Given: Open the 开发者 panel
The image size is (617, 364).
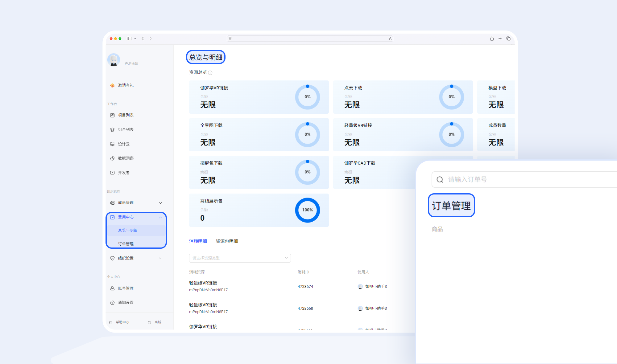Looking at the screenshot, I should pyautogui.click(x=123, y=173).
